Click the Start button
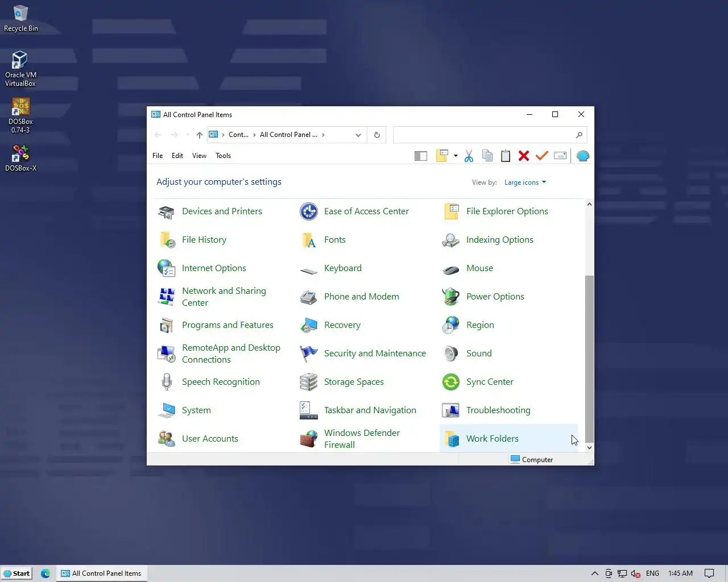The image size is (728, 582). 16,573
